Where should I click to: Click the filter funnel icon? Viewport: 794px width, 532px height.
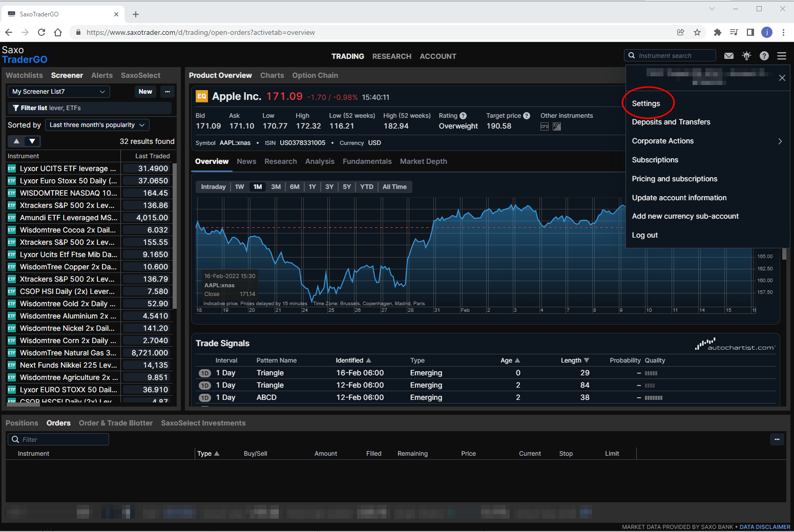pyautogui.click(x=16, y=108)
